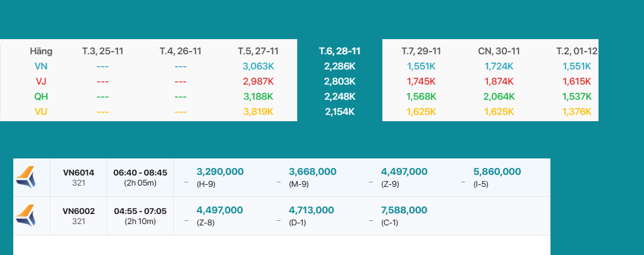Select VU fare 1,376K on 01-12

576,112
